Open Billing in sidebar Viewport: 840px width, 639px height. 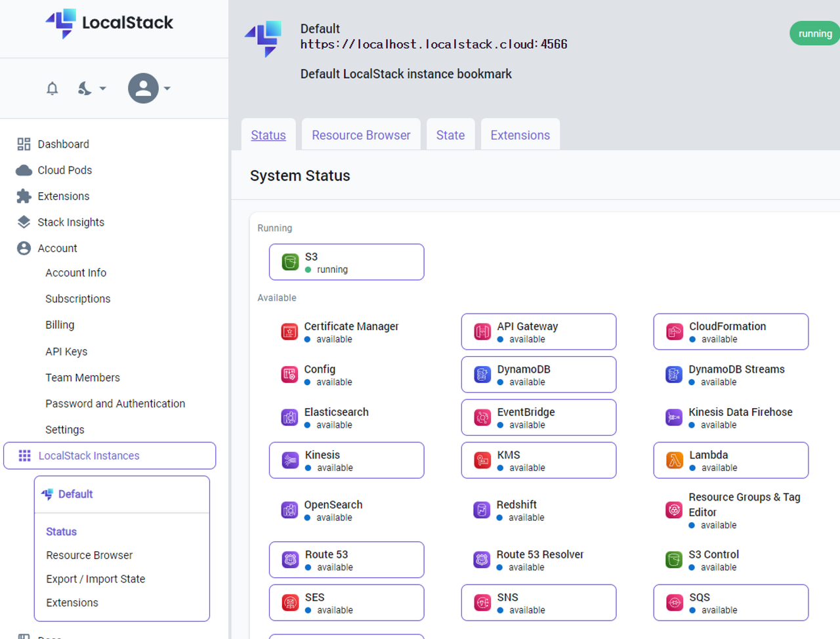[x=60, y=325]
